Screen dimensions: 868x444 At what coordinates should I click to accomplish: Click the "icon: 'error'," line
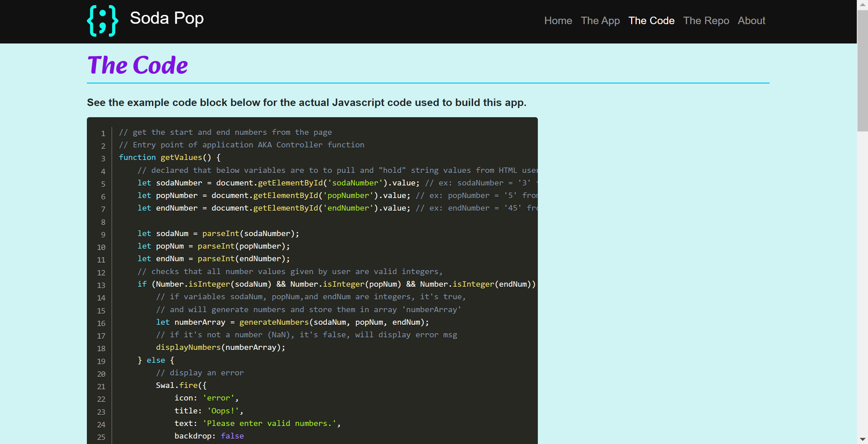207,398
